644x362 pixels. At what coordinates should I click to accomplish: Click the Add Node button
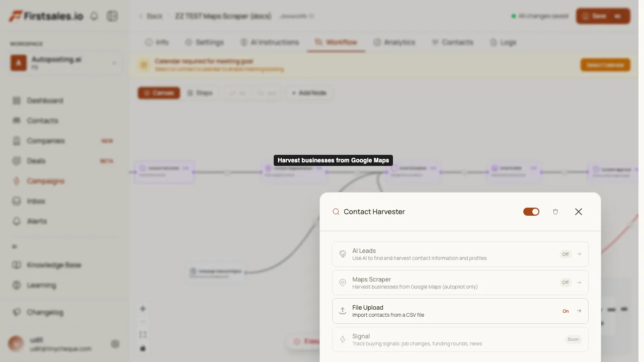[x=309, y=93]
